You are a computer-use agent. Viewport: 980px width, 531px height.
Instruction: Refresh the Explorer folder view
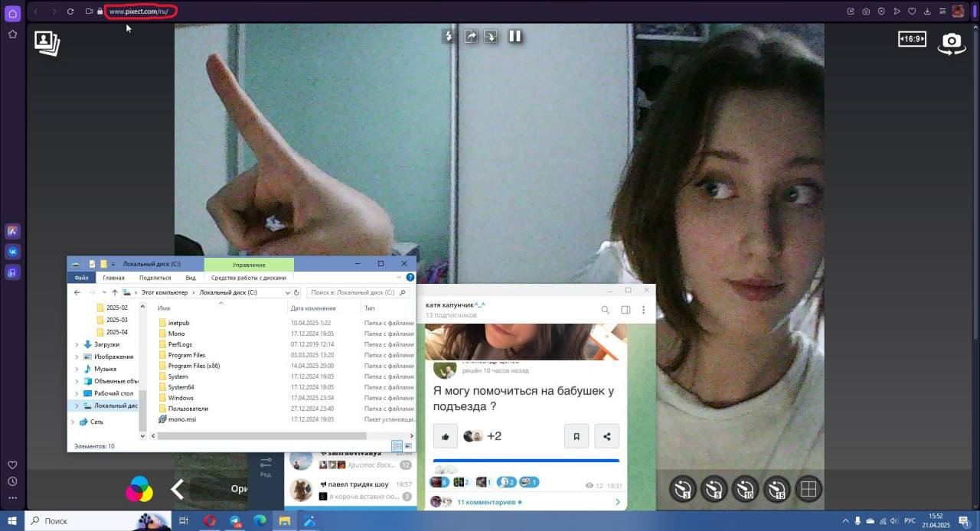point(296,292)
